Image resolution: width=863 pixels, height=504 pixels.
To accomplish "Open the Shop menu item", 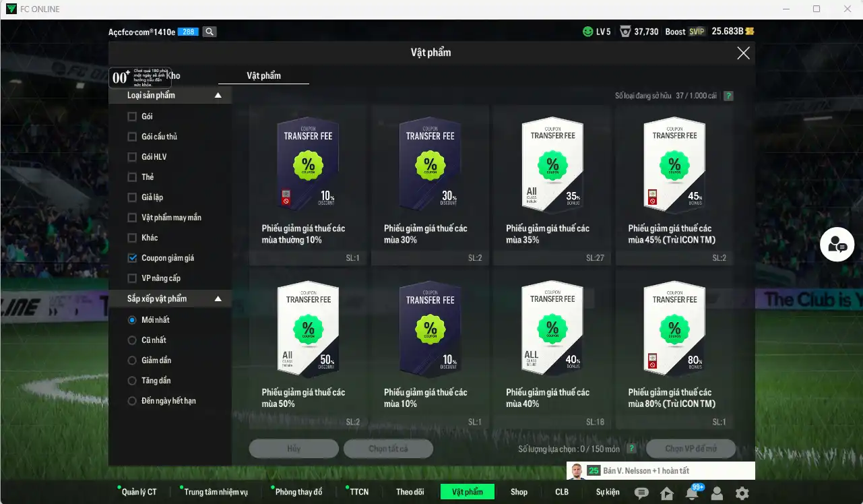I will click(519, 492).
